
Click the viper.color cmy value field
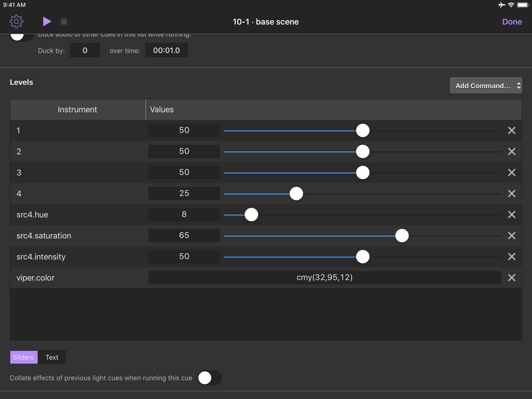(x=324, y=278)
